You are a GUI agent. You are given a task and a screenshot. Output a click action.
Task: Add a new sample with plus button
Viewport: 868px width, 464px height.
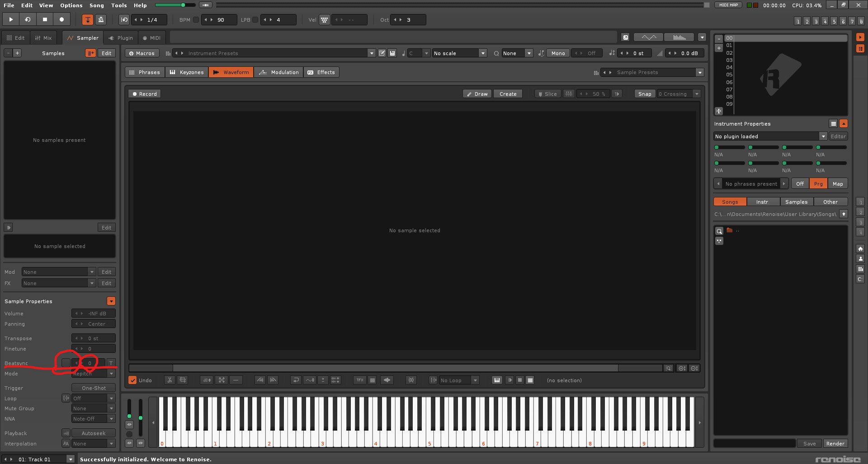point(17,53)
